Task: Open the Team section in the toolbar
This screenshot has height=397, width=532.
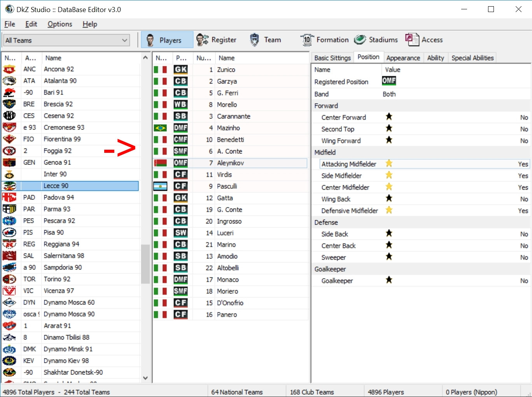Action: click(265, 40)
